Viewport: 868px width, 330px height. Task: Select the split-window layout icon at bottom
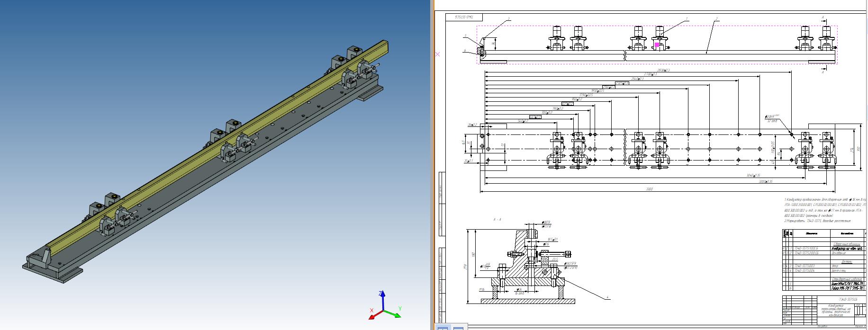click(x=443, y=327)
